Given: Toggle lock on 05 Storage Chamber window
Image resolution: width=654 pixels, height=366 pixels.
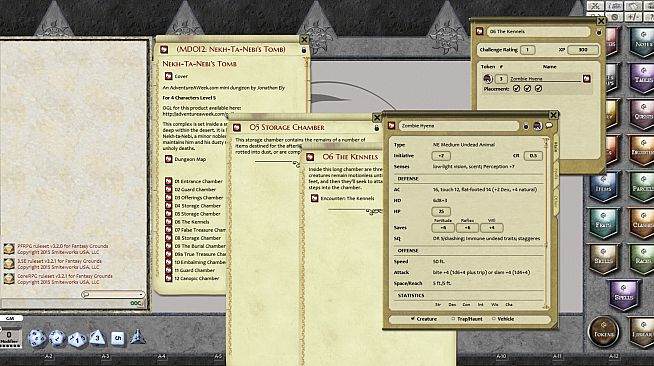Looking at the screenshot, I should [x=377, y=128].
